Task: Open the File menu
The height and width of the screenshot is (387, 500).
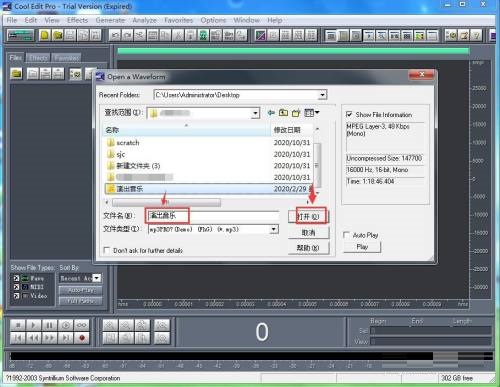Action: click(12, 20)
